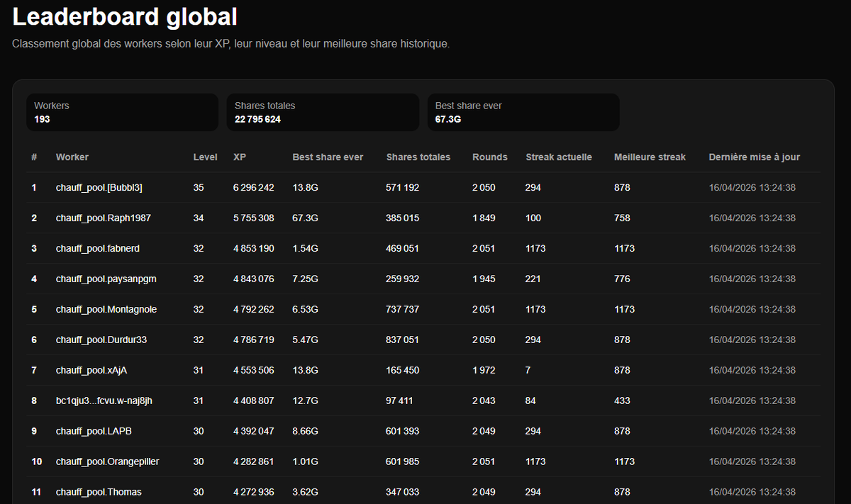Click current streak value 84
The height and width of the screenshot is (504, 851).
coord(530,401)
